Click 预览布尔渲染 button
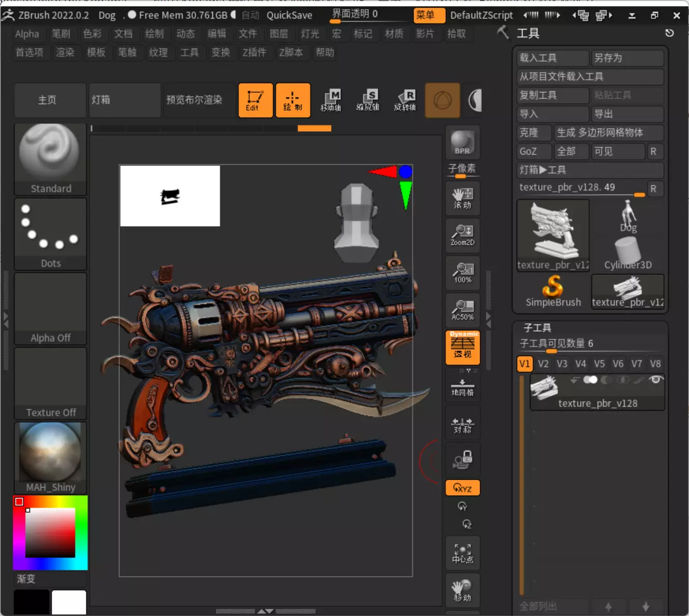Viewport: 689px width, 616px height. (199, 100)
